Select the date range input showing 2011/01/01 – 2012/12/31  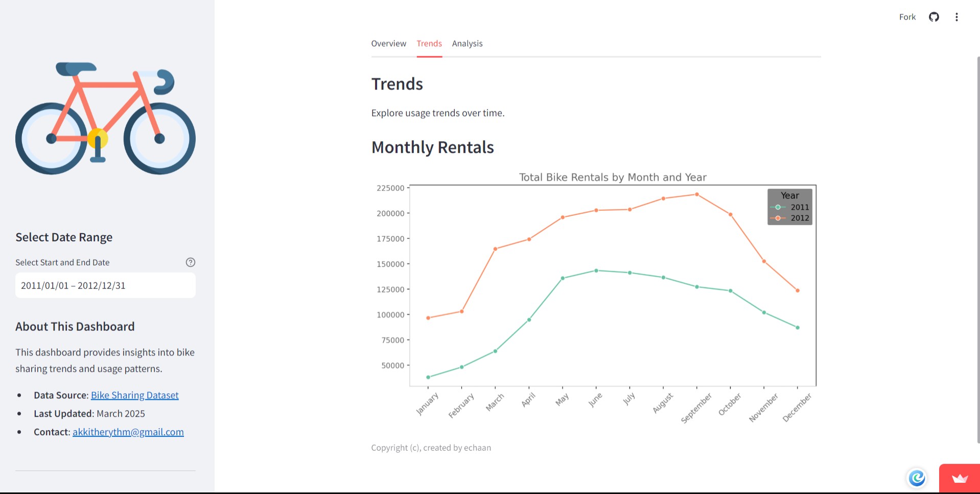point(105,285)
